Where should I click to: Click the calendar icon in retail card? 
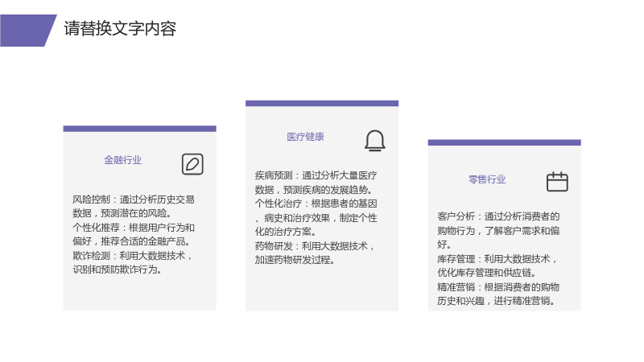pos(557,182)
